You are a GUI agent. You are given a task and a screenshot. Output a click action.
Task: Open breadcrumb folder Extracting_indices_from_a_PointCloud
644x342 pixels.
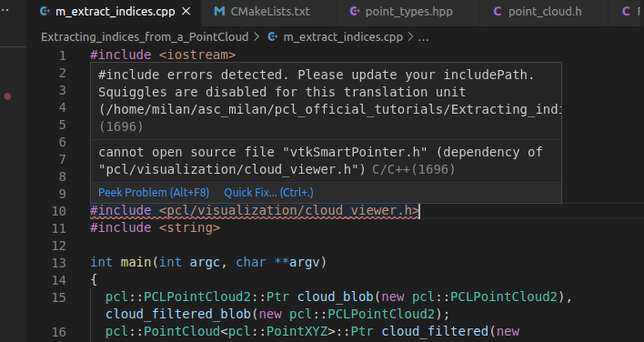tap(145, 37)
